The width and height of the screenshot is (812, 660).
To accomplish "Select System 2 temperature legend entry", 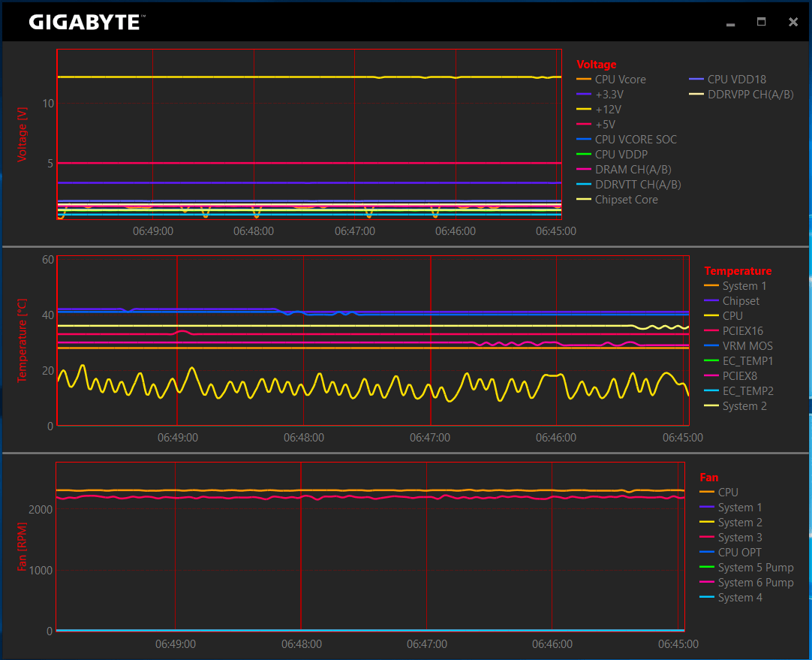I will click(x=744, y=406).
